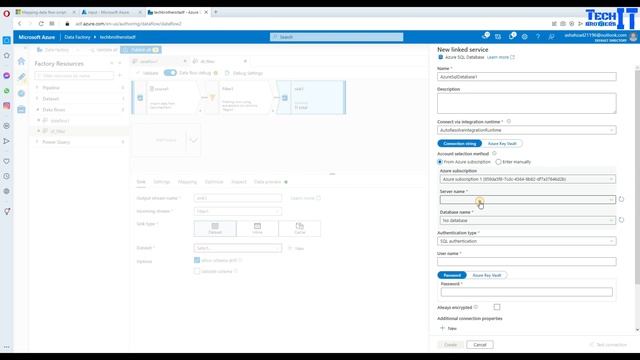Viewport: 640px width, 360px height.
Task: Click the Create button
Action: click(451, 345)
